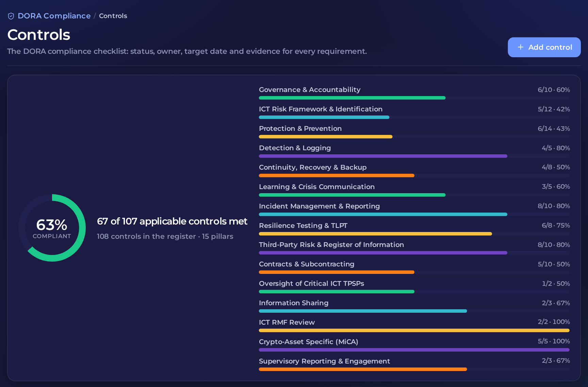Click the 6/8 · 75% score
The image size is (588, 387).
(x=556, y=226)
